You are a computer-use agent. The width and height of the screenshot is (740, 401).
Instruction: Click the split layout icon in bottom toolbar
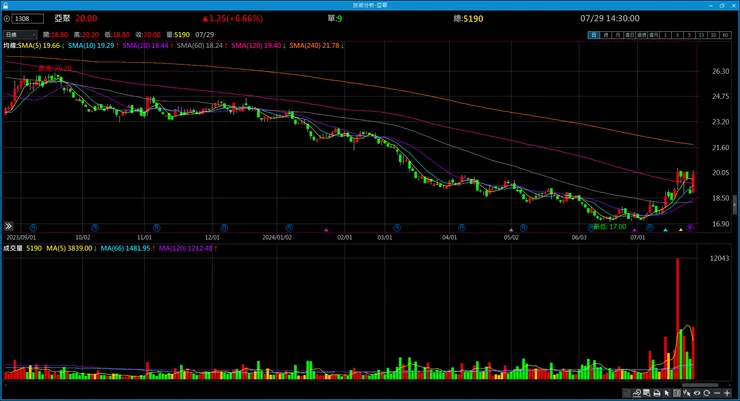pos(677,393)
